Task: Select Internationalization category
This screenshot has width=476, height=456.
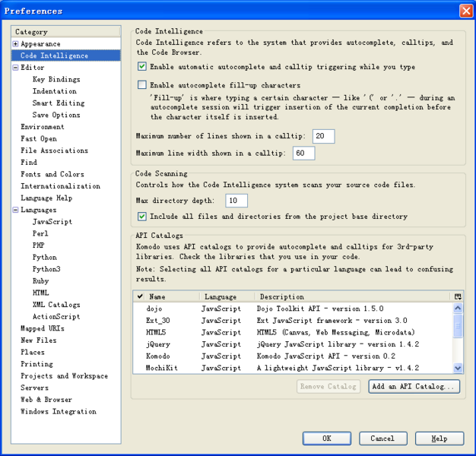Action: point(60,186)
